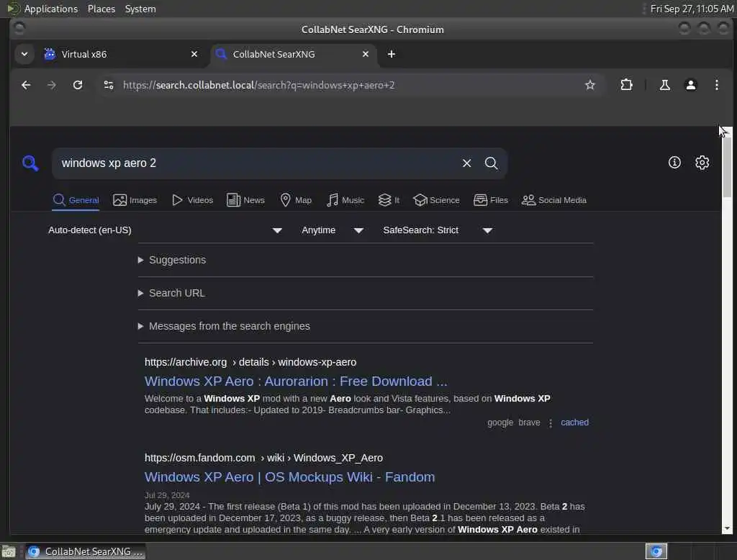
Task: Switch to Files category
Action: [491, 200]
